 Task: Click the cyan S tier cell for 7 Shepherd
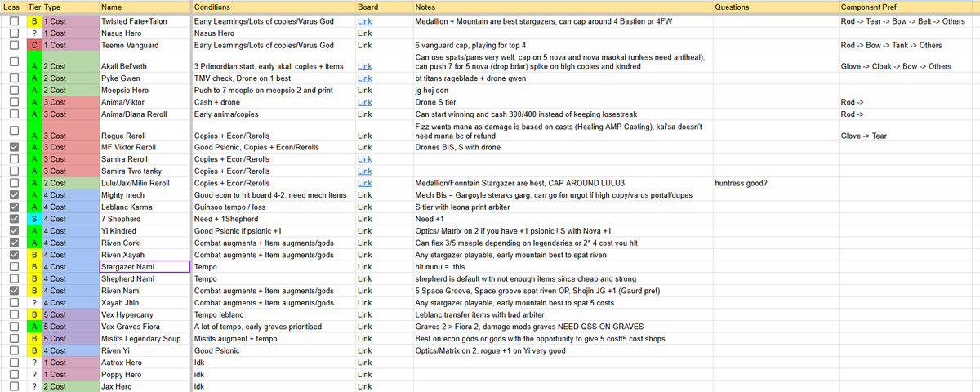(33, 219)
